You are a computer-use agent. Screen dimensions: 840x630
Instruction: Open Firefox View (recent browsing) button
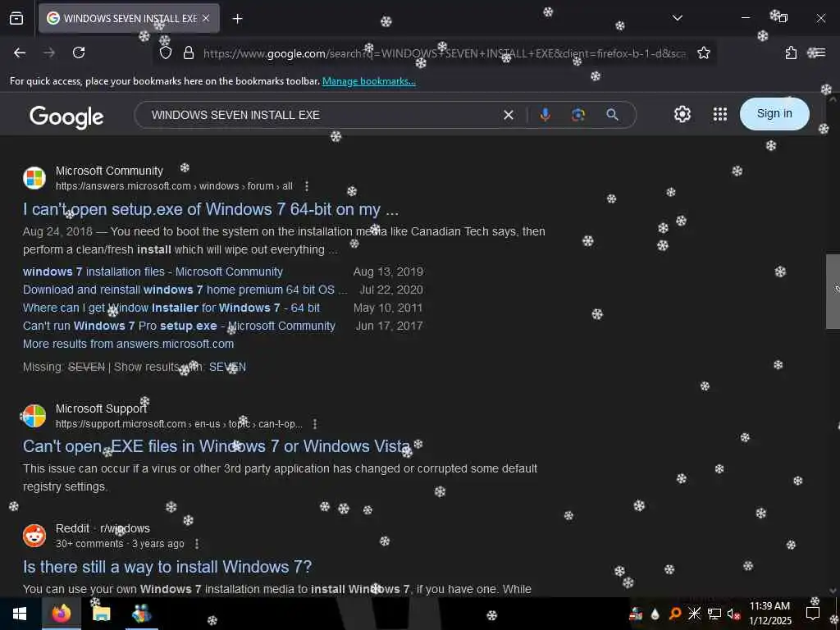point(16,19)
